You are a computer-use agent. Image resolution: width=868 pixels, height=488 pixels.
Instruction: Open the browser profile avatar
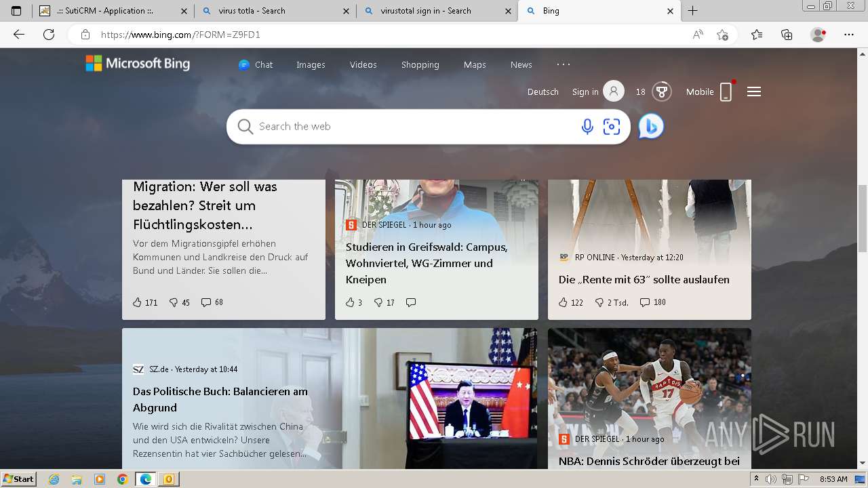(x=818, y=35)
